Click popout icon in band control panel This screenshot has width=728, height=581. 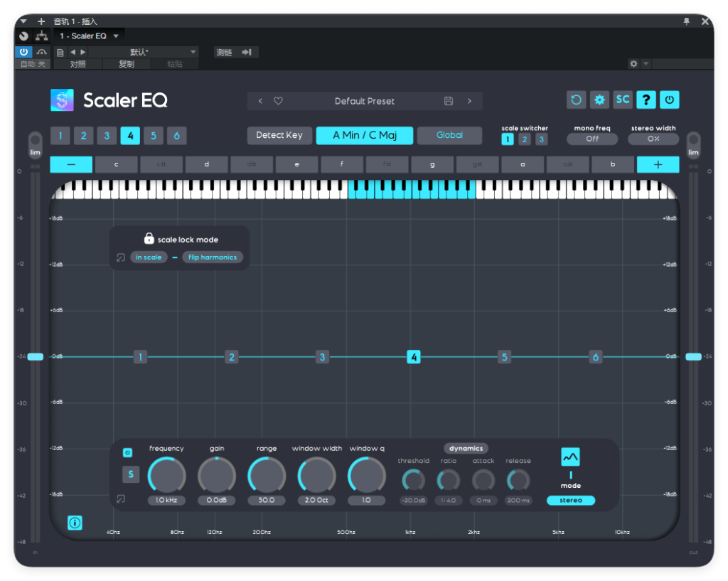point(121,499)
